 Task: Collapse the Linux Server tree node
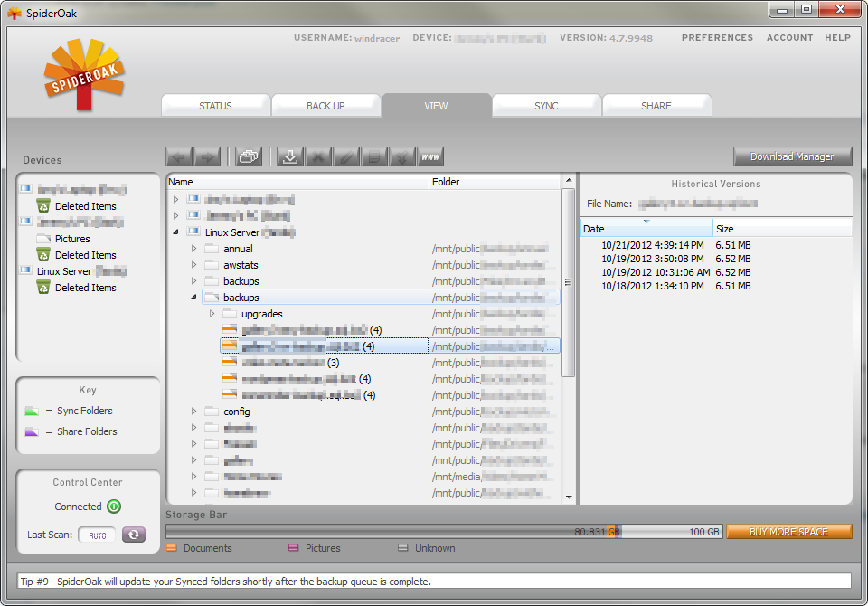click(175, 232)
